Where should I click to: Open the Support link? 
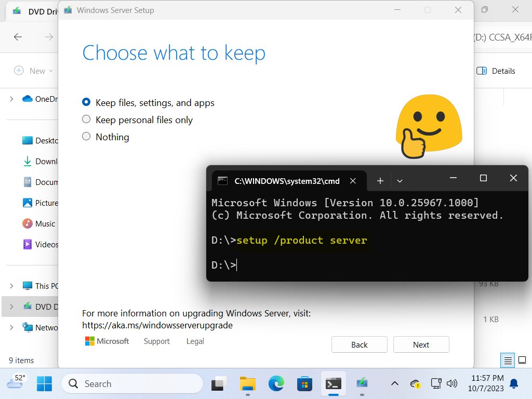[156, 341]
